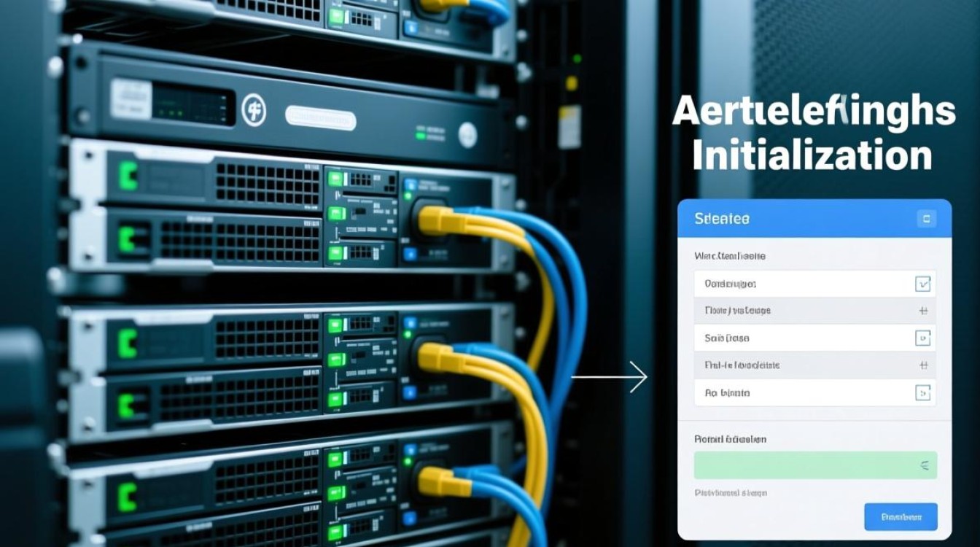
Task: Toggle the checkbox in the last list row
Action: (x=923, y=393)
